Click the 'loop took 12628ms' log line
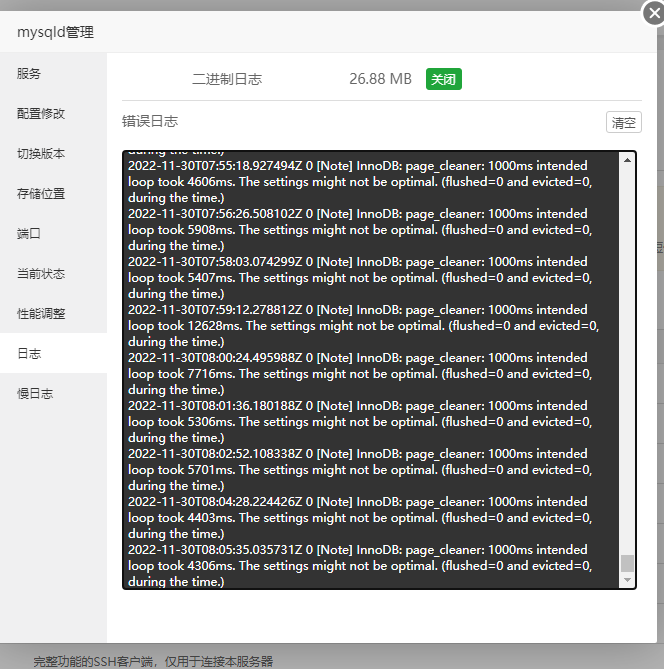664x669 pixels. click(364, 326)
